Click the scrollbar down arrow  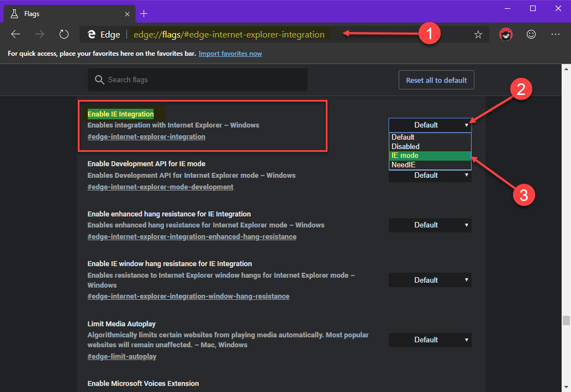(566, 387)
